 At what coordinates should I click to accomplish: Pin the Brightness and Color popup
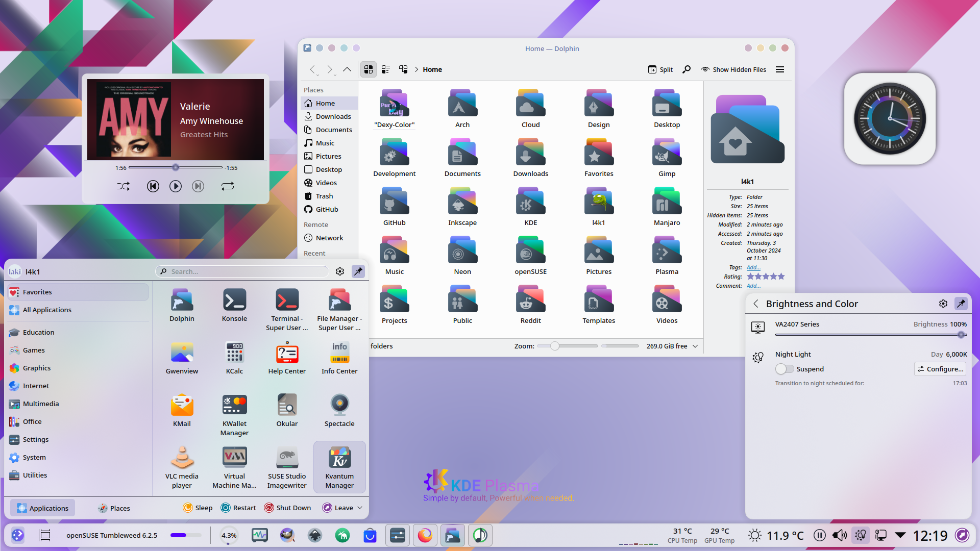[961, 304]
